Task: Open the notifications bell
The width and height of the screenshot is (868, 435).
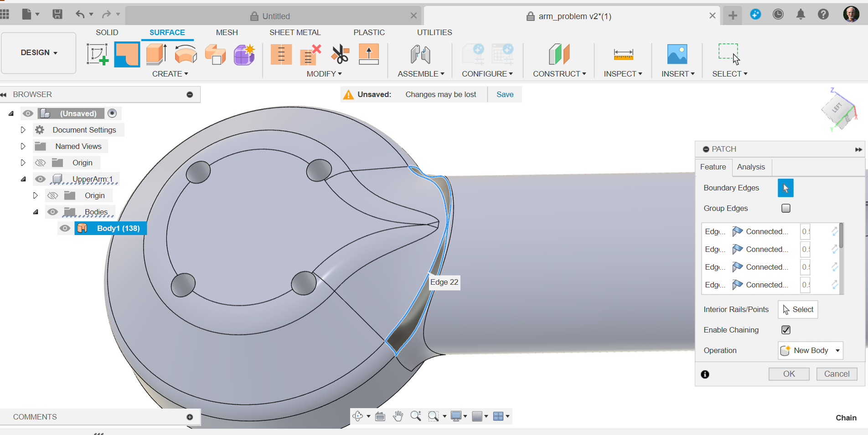Action: 801,15
